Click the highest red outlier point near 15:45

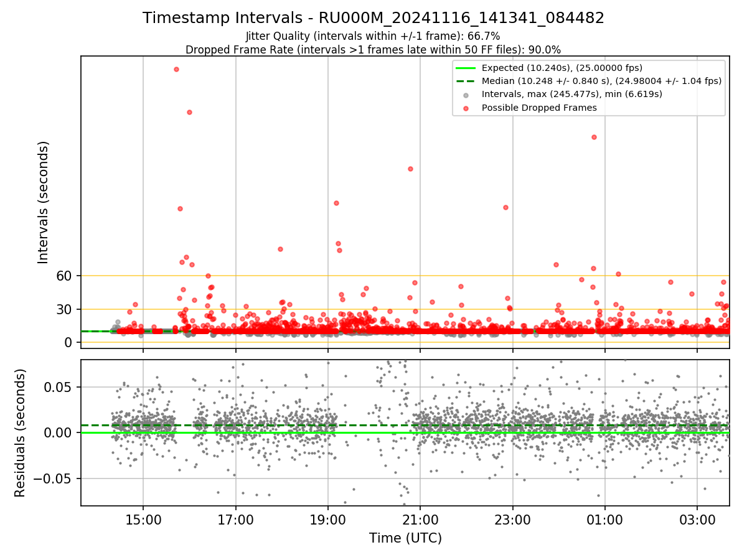(176, 69)
